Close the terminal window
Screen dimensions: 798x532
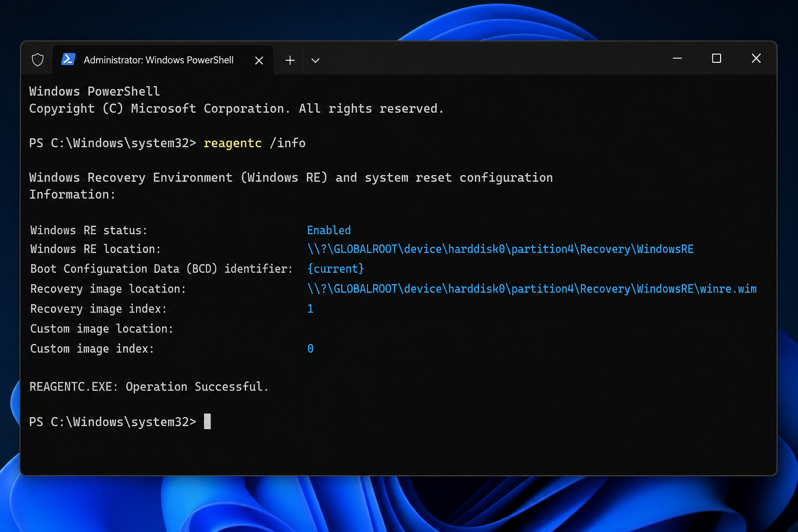tap(756, 58)
